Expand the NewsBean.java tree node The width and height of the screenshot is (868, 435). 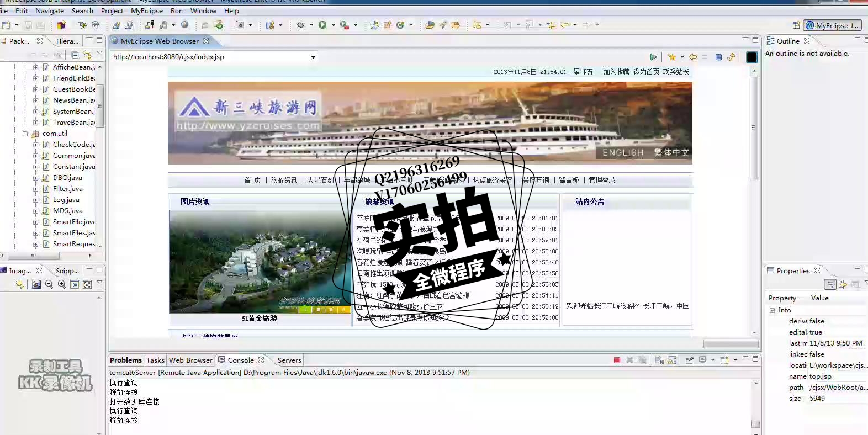pyautogui.click(x=35, y=100)
